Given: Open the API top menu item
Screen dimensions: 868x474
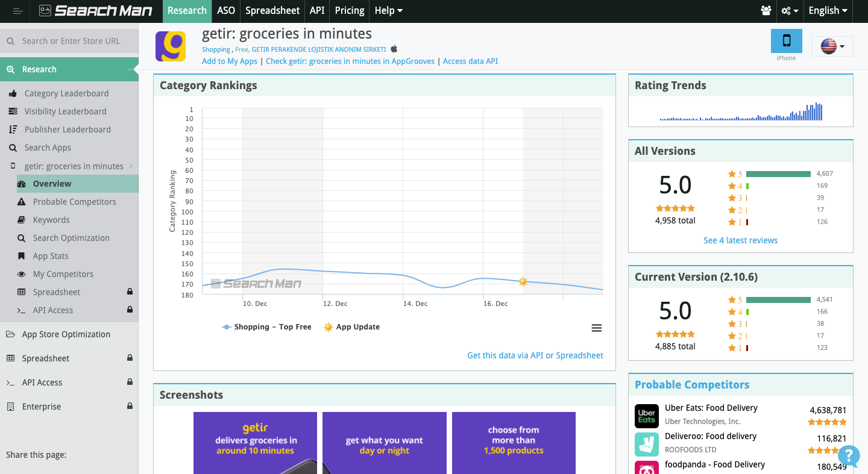Looking at the screenshot, I should (317, 11).
